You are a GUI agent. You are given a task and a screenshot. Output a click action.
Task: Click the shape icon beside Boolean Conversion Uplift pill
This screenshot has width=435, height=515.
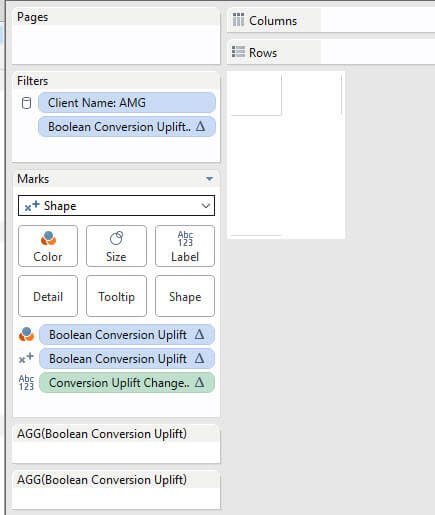[x=26, y=358]
